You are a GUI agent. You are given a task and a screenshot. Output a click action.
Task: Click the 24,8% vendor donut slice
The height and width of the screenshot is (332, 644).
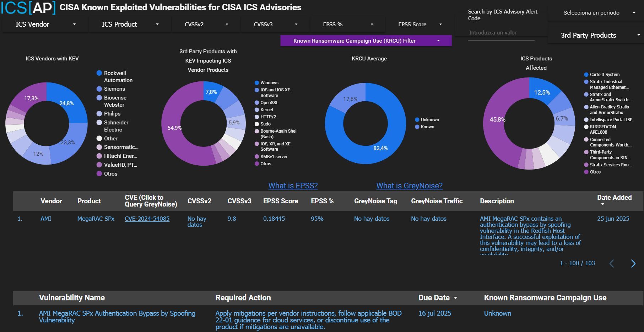click(x=66, y=103)
